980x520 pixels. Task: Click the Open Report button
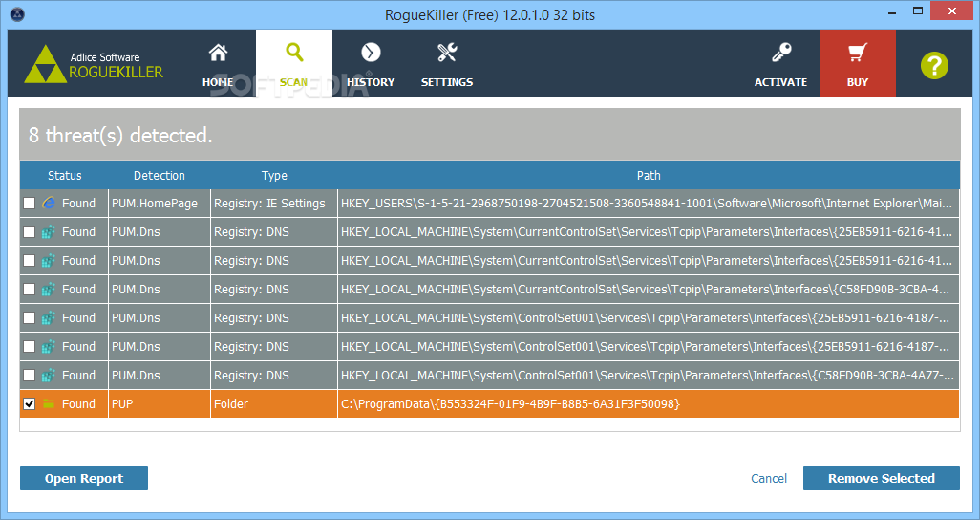(x=84, y=479)
